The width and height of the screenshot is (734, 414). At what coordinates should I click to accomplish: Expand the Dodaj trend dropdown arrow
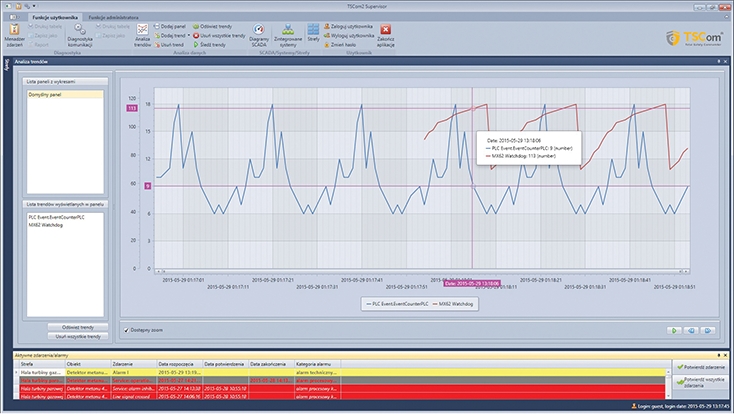coord(189,36)
